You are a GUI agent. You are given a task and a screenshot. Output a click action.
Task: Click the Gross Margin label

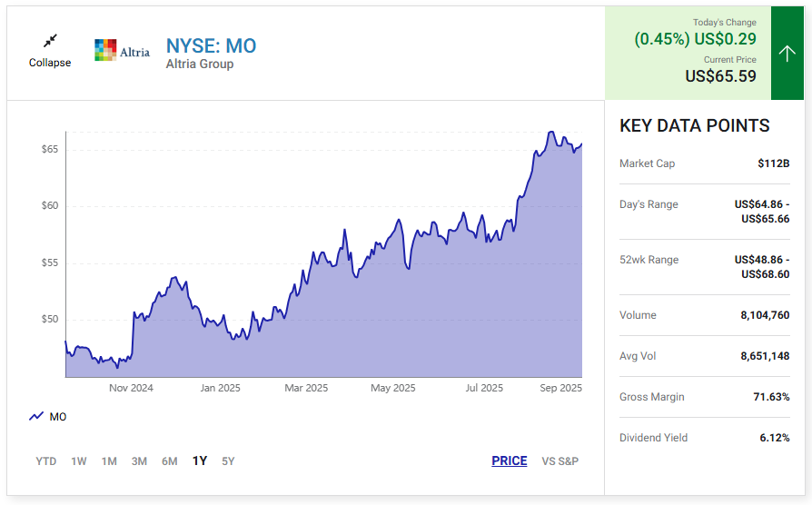click(651, 397)
